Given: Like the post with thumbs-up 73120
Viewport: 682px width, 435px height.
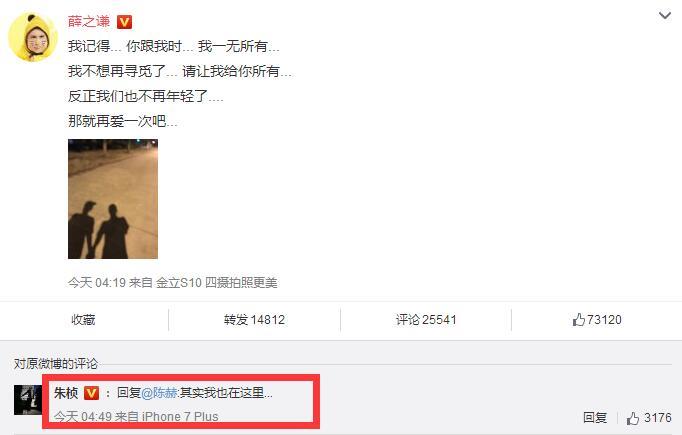Looking at the screenshot, I should 597,320.
